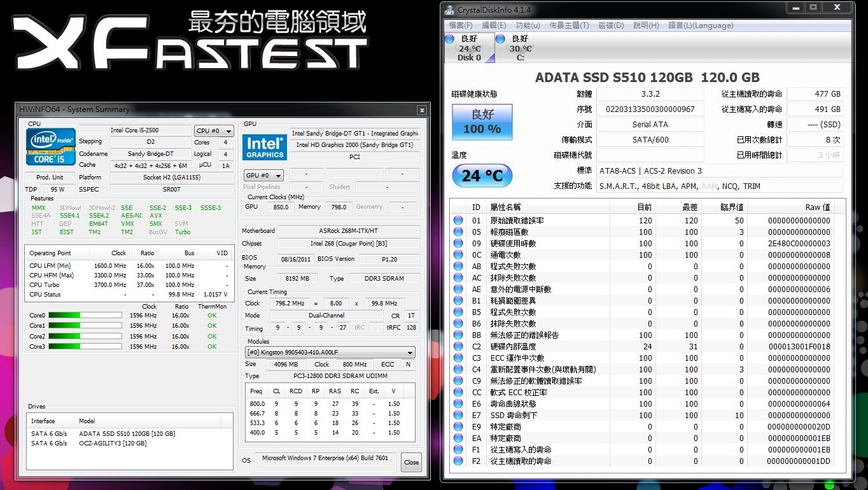This screenshot has width=868, height=490.
Task: Click the ADATA SSD S510 120GB title heading
Action: point(647,78)
